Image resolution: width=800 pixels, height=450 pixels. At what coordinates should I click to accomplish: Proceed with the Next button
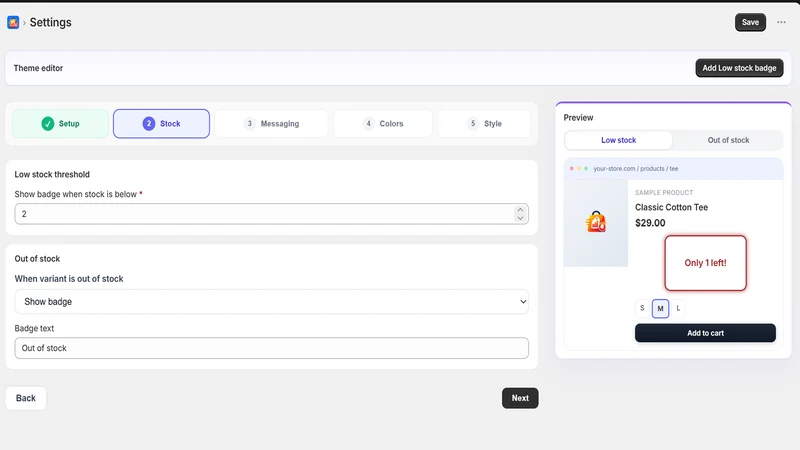520,398
